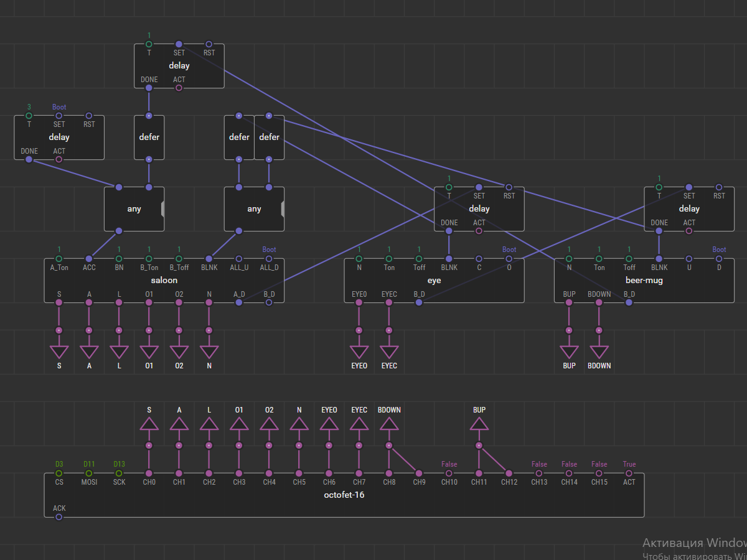Select the eye node
The image size is (747, 560).
click(x=434, y=281)
